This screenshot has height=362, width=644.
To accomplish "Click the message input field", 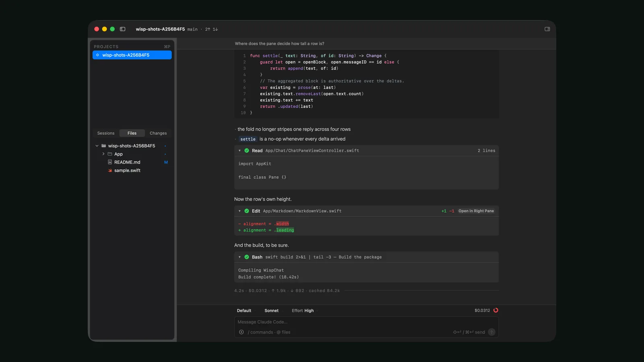I will 366,322.
